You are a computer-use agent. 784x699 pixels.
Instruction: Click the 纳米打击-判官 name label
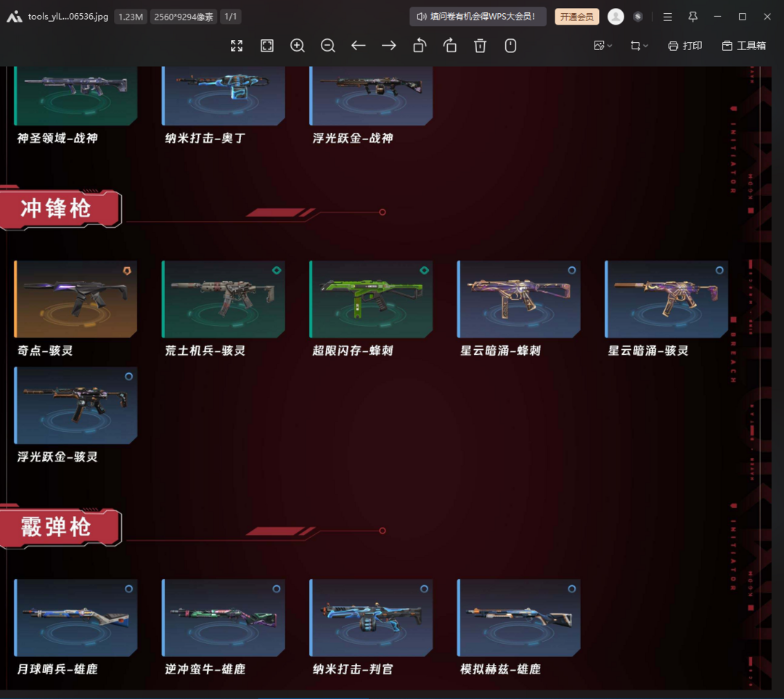pos(353,669)
